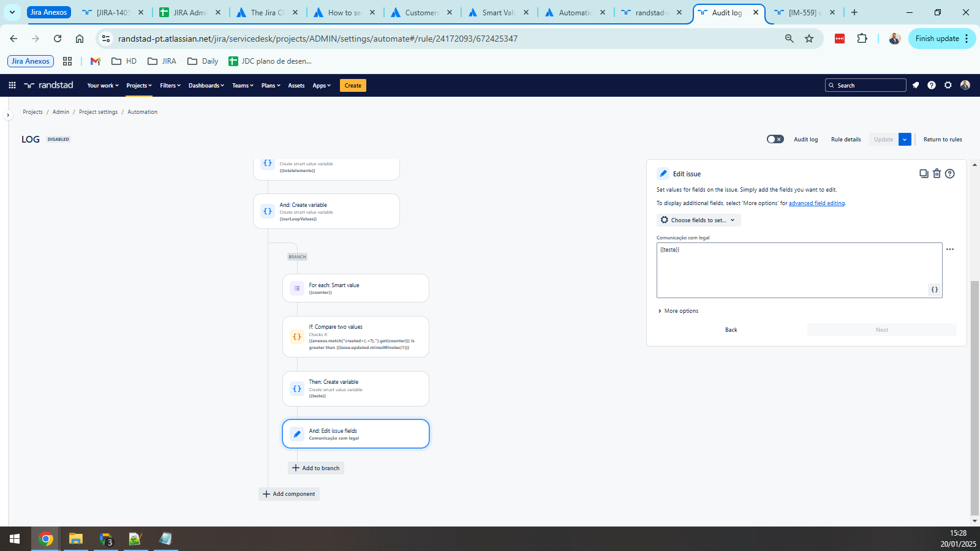Click the page vertical scrollbar
The height and width of the screenshot is (551, 980).
coord(974,398)
